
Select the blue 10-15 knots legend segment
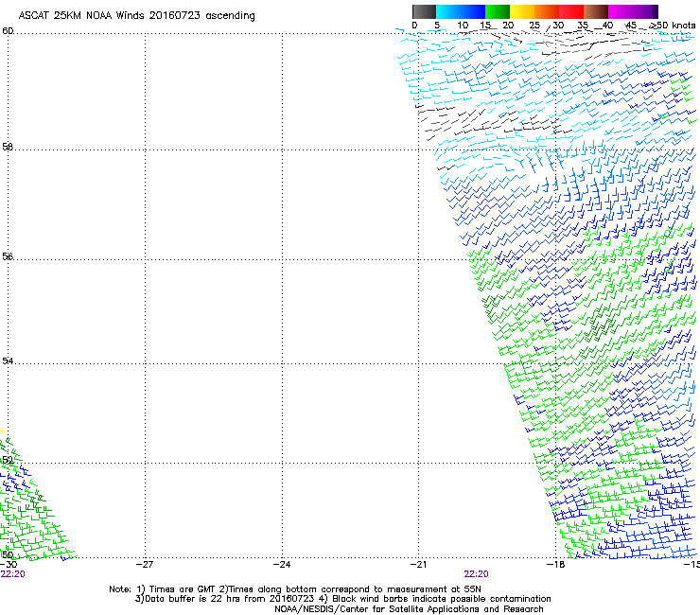[473, 11]
